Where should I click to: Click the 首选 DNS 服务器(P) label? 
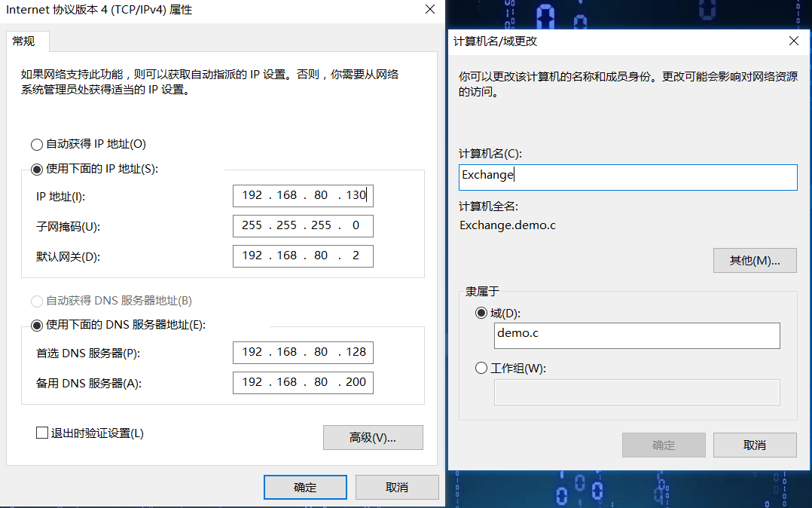[88, 353]
